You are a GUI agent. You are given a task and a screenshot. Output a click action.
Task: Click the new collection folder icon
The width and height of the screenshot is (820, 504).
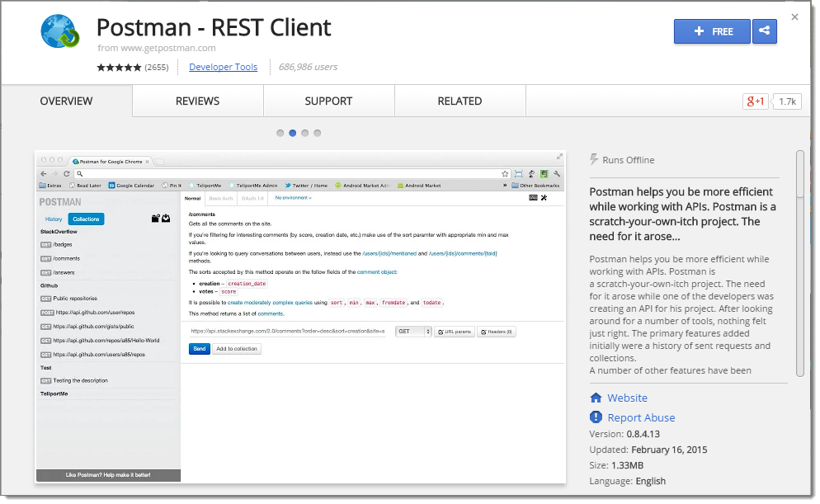[x=155, y=219]
